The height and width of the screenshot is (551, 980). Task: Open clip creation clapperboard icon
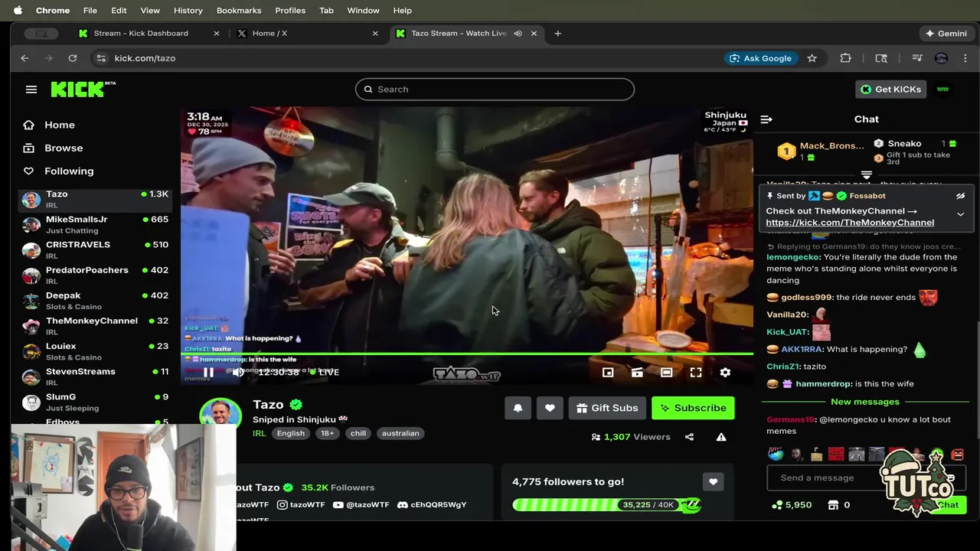coord(637,372)
